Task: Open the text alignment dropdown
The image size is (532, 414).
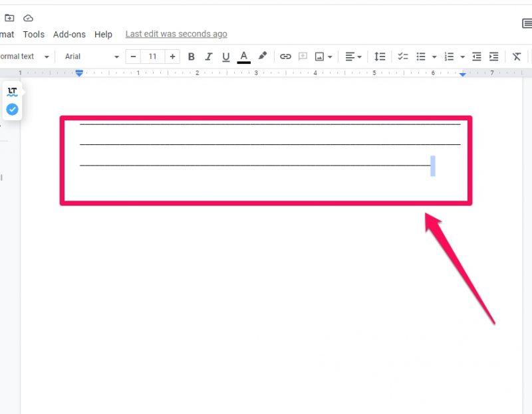Action: click(x=353, y=56)
